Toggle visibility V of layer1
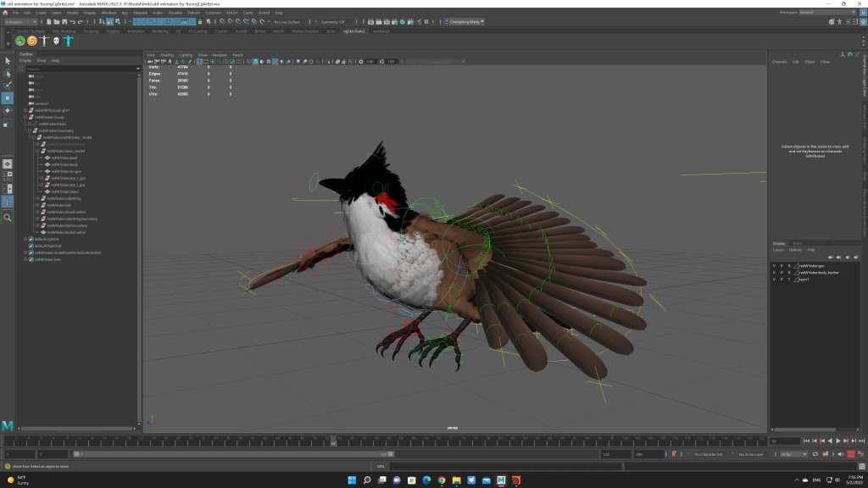 (774, 279)
